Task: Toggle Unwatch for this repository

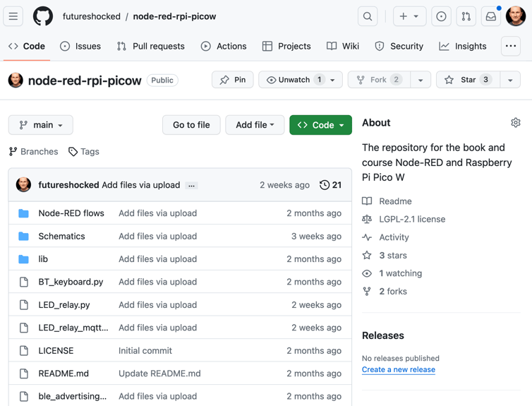Action: coord(294,80)
